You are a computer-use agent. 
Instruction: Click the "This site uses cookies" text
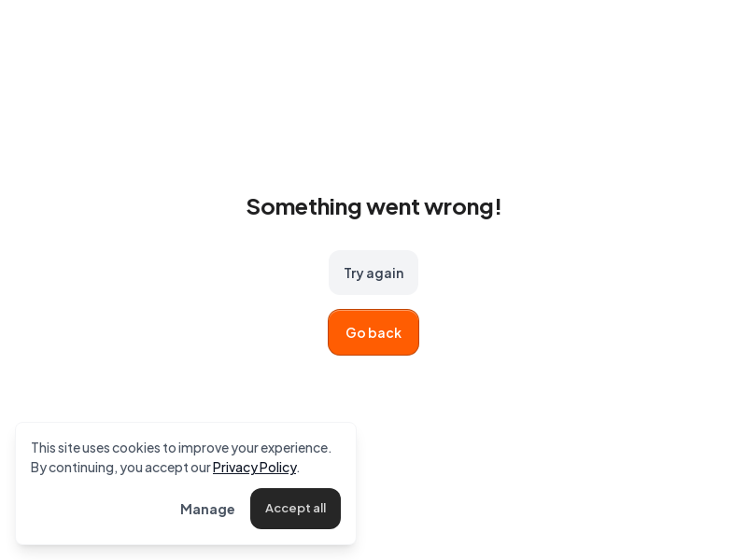180,447
